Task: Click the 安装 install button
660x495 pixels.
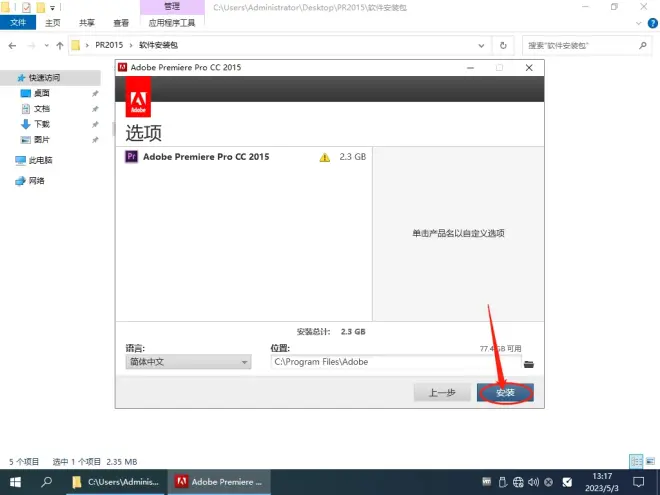Action: pos(505,393)
